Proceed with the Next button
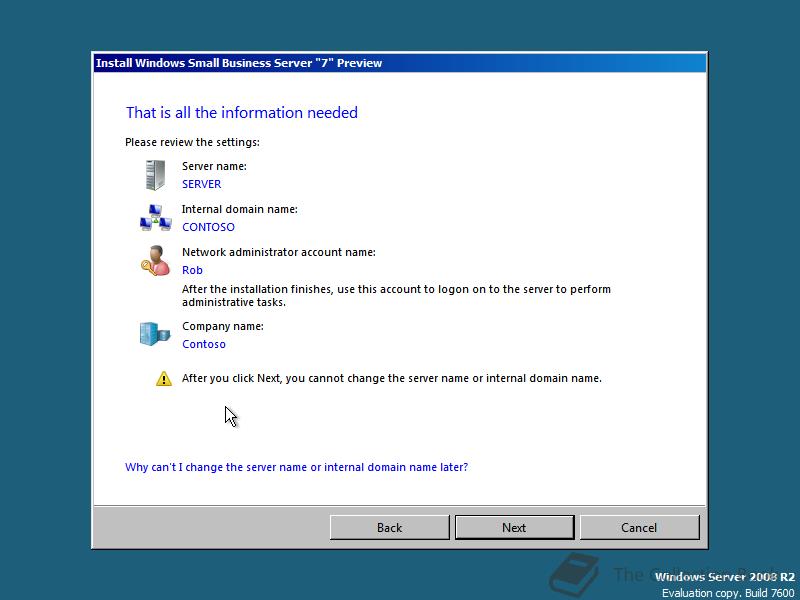Viewport: 800px width, 600px height. click(x=514, y=528)
